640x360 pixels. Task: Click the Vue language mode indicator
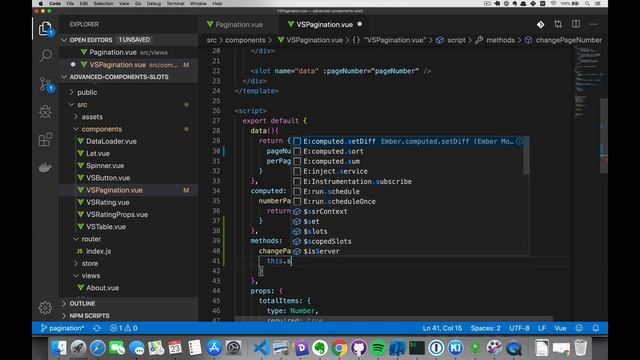click(x=560, y=328)
